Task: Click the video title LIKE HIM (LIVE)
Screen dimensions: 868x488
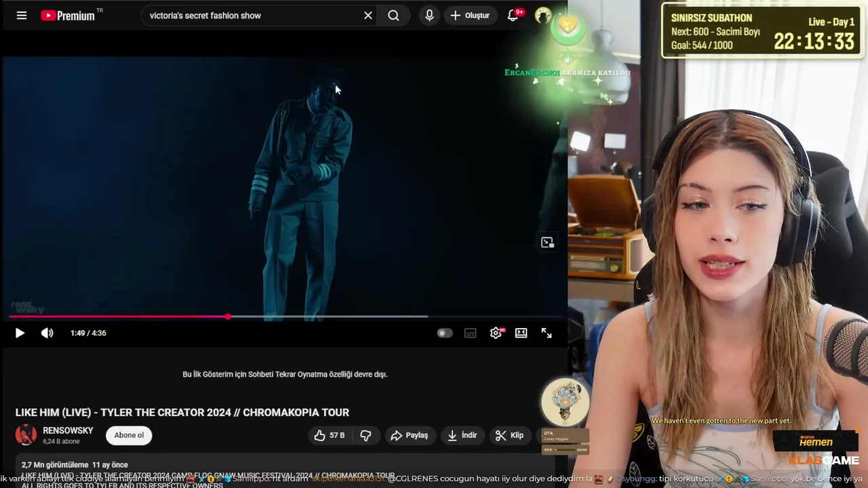Action: coord(182,412)
